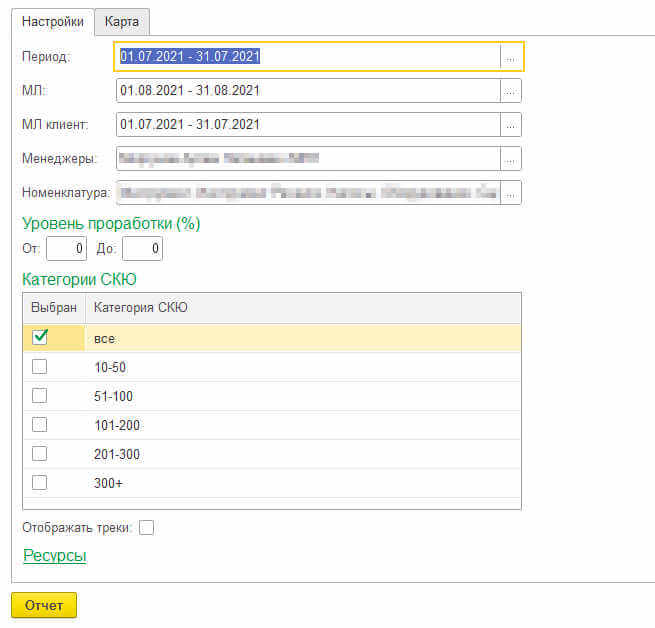Viewport: 655px width, 628px height.
Task: Click the yellow Отчет button
Action: (x=44, y=605)
